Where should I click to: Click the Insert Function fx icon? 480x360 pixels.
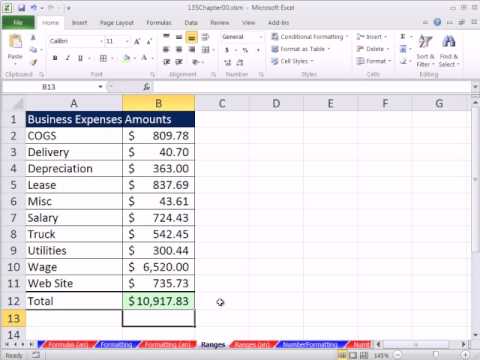pos(146,87)
